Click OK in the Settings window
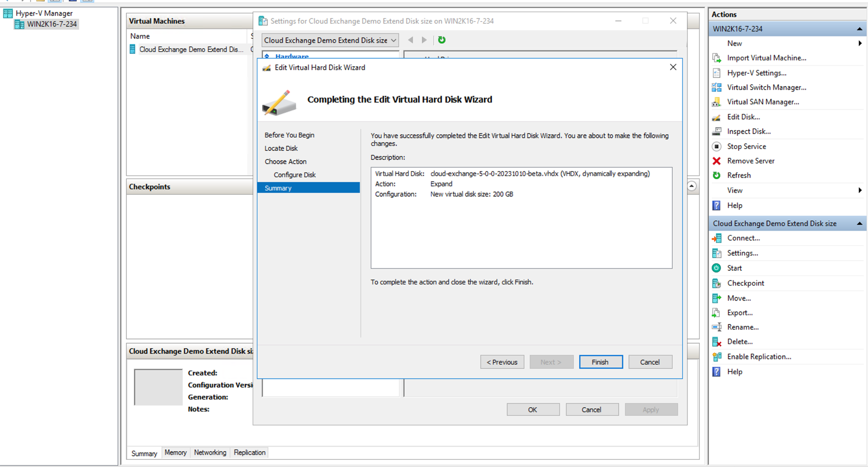This screenshot has width=868, height=467. (x=533, y=410)
